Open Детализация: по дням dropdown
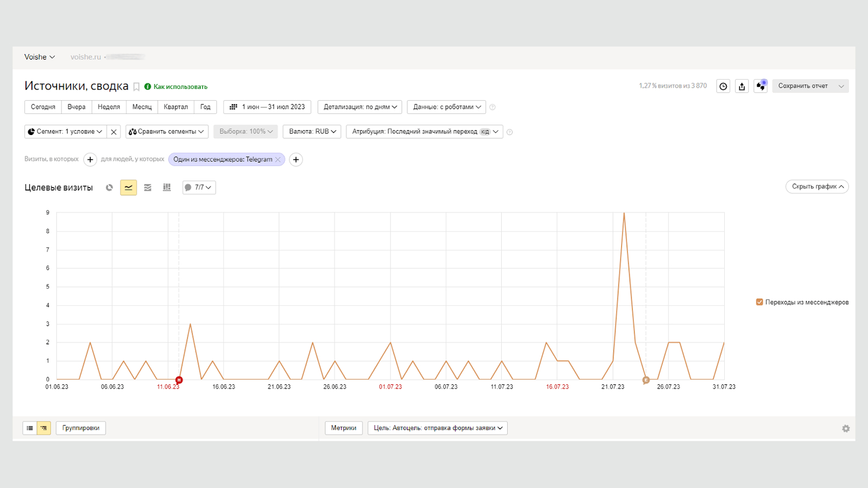The width and height of the screenshot is (868, 488). [360, 107]
